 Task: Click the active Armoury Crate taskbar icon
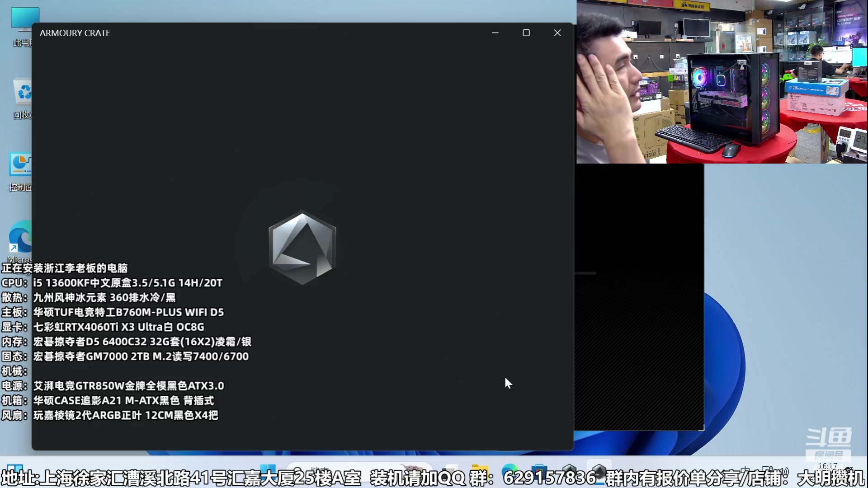pyautogui.click(x=599, y=470)
